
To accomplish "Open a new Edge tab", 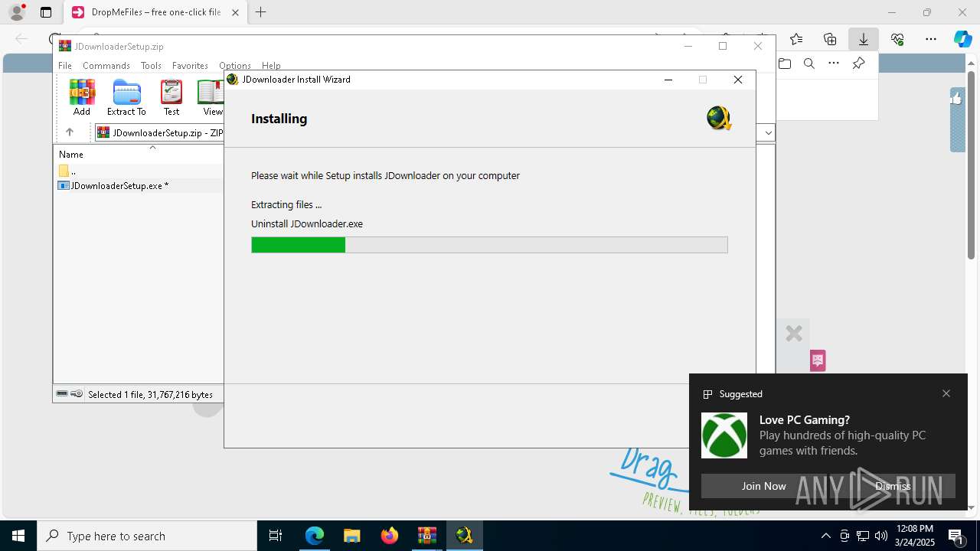I will (x=261, y=12).
